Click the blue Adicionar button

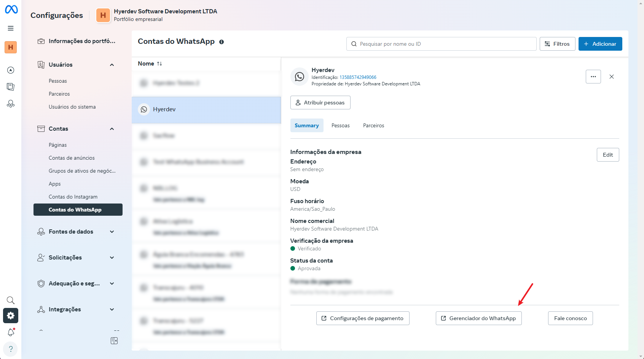click(x=600, y=44)
